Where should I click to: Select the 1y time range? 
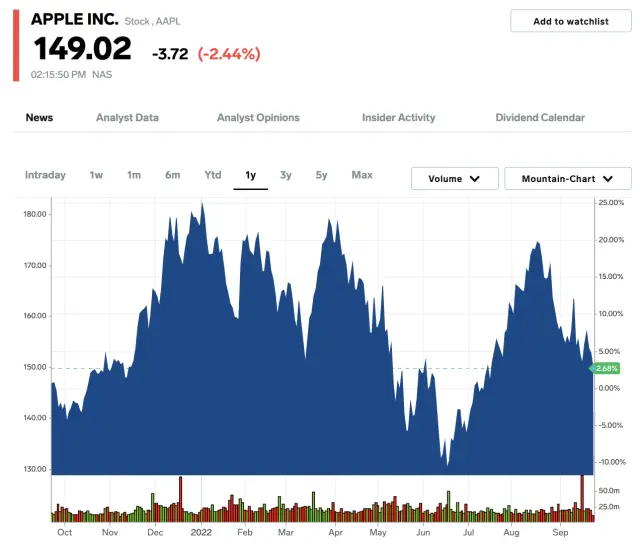(250, 175)
